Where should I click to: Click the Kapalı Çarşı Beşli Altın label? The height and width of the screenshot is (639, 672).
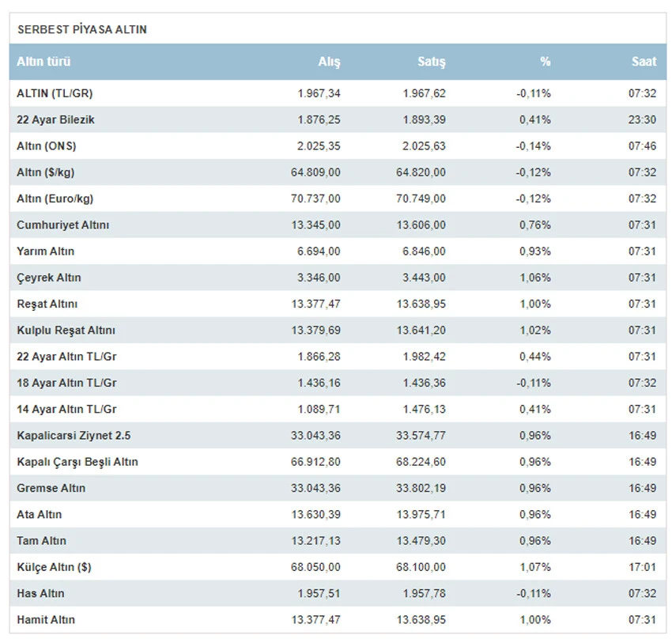(77, 462)
